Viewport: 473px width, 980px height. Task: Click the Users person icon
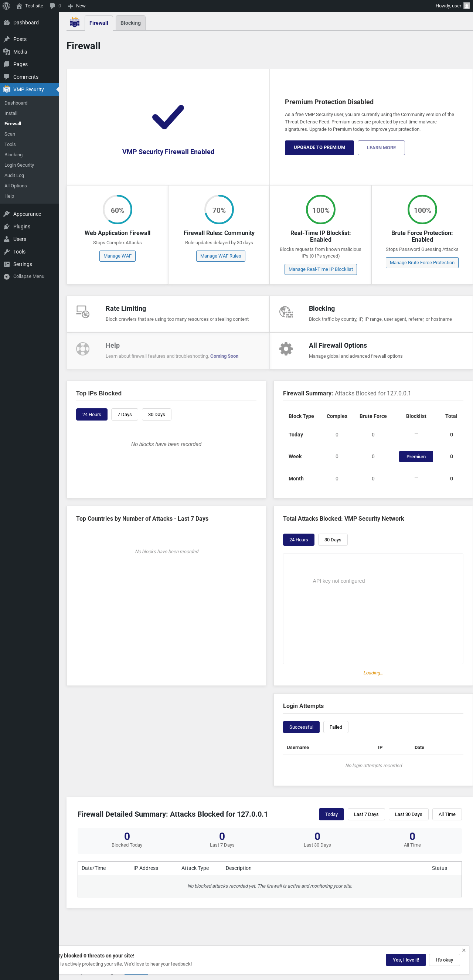point(7,239)
